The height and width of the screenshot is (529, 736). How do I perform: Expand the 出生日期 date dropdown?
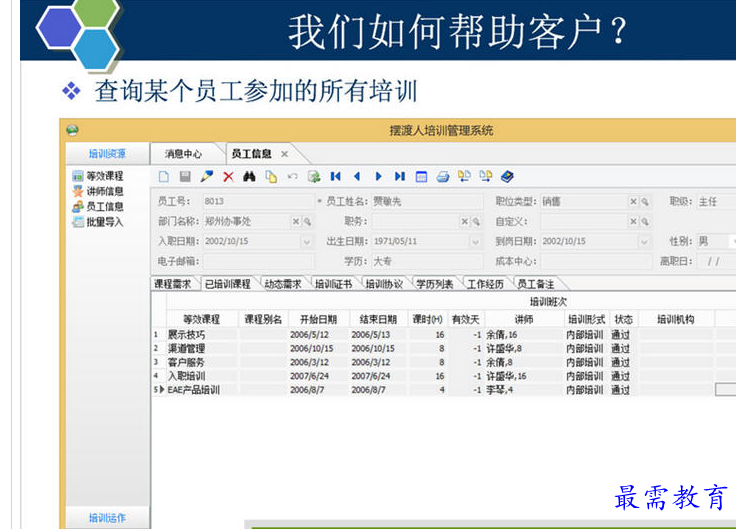475,242
